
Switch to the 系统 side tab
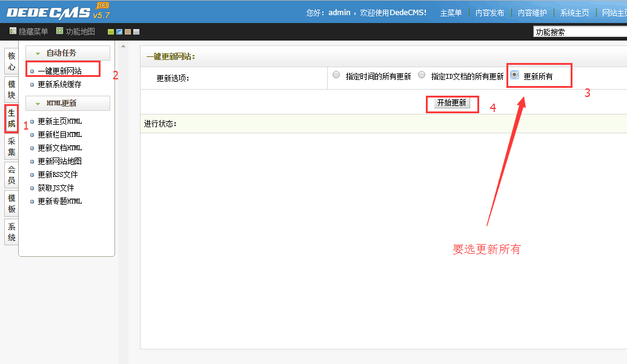pos(11,232)
